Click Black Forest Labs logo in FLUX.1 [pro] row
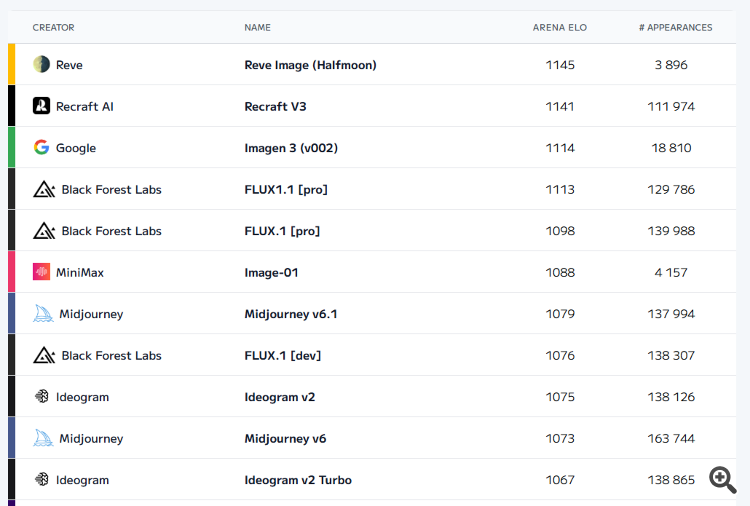This screenshot has width=750, height=506. tap(44, 231)
